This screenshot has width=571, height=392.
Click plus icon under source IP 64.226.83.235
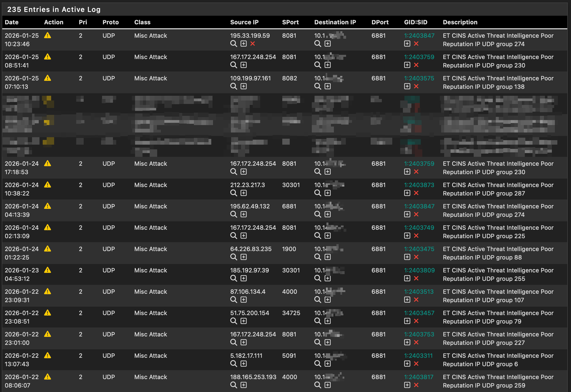(x=244, y=257)
